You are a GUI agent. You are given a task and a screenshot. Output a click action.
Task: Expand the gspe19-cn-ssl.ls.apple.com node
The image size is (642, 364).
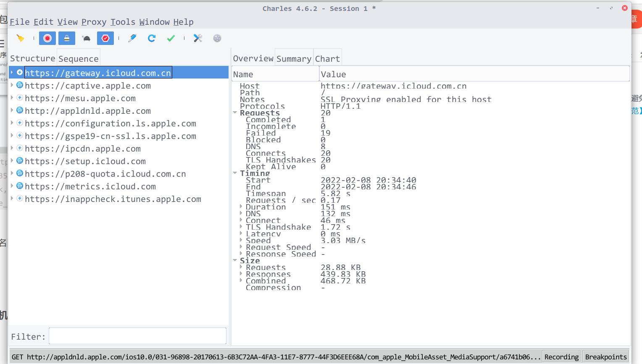(x=12, y=136)
